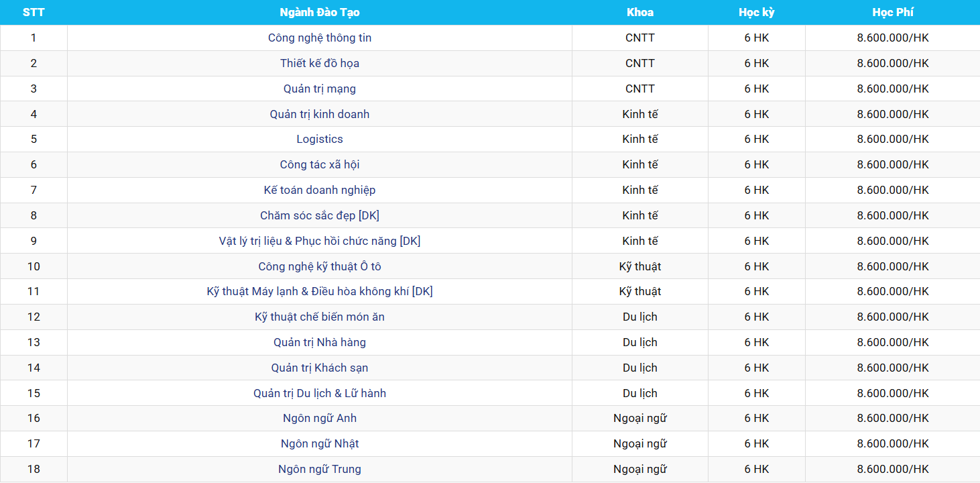Image resolution: width=980 pixels, height=483 pixels.
Task: Click Kỹ thuật Máy lạnh & Điều hòa link
Action: coord(320,292)
